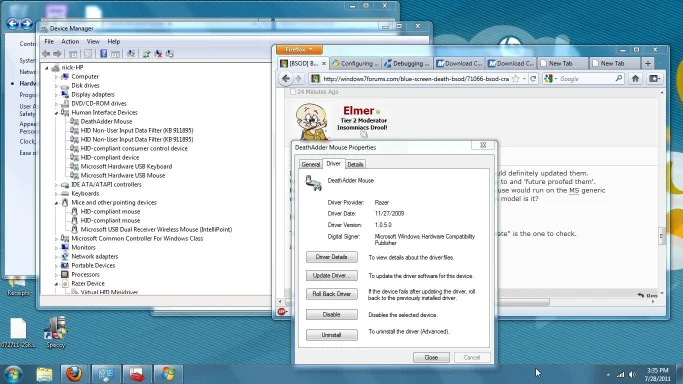Open a new Firefox tab with plus button

648,64
